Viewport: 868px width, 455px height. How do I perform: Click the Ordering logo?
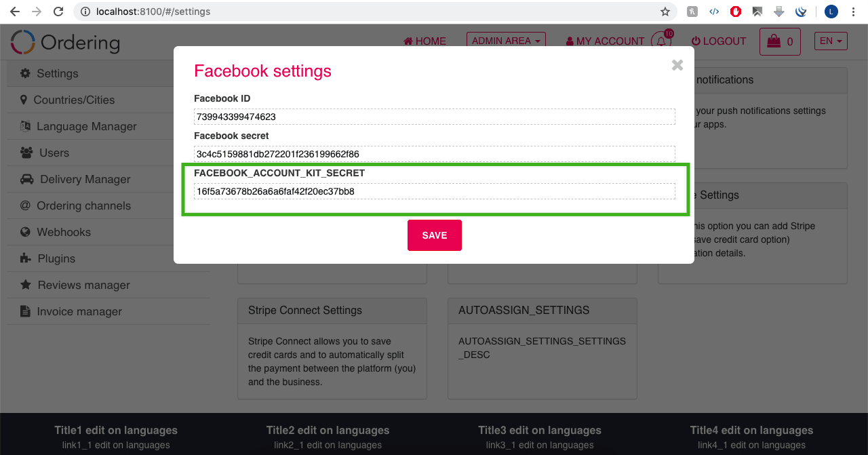point(65,42)
